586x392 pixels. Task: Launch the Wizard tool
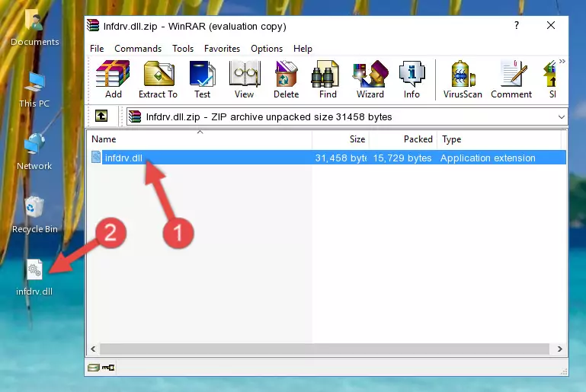pos(370,79)
